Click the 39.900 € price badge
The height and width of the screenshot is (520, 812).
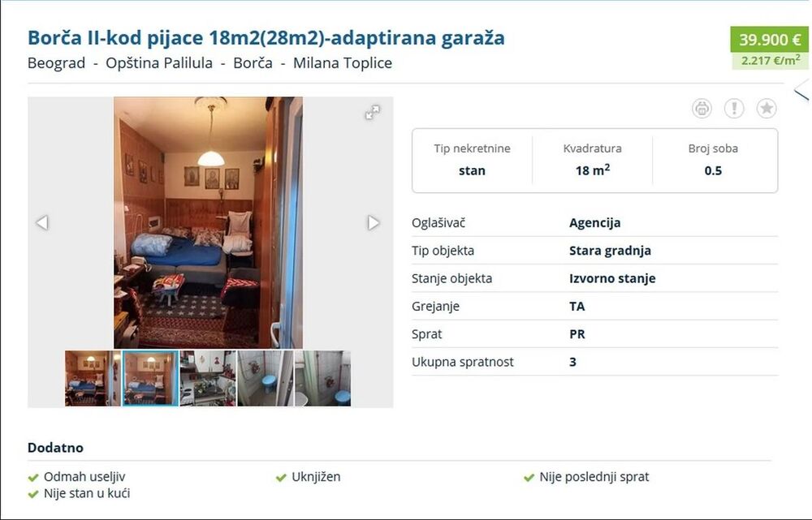click(x=770, y=39)
